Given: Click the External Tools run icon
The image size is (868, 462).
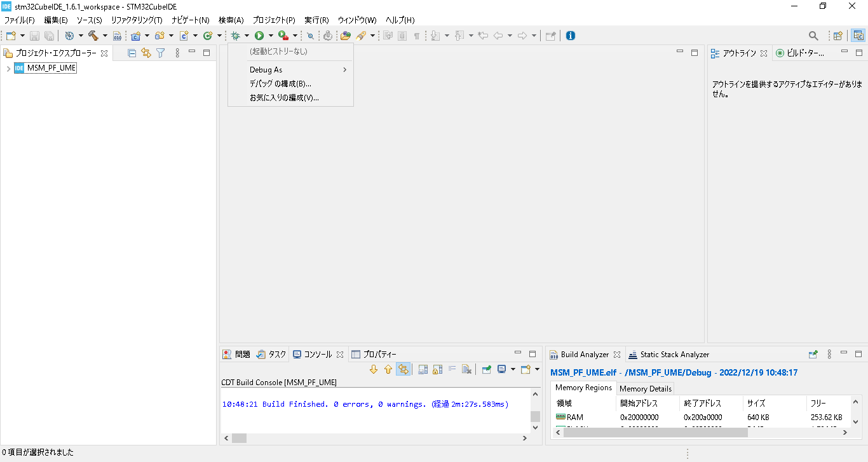Looking at the screenshot, I should coord(283,36).
